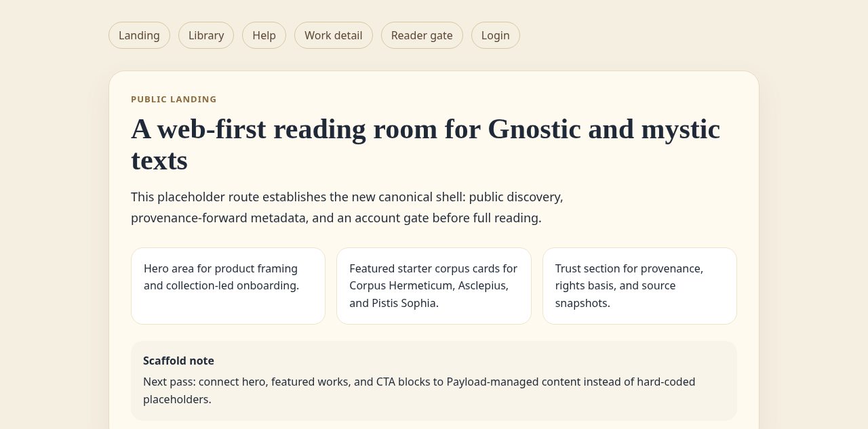Click the PUBLIC LANDING eyebrow label
Viewport: 868px width, 429px height.
pyautogui.click(x=174, y=100)
